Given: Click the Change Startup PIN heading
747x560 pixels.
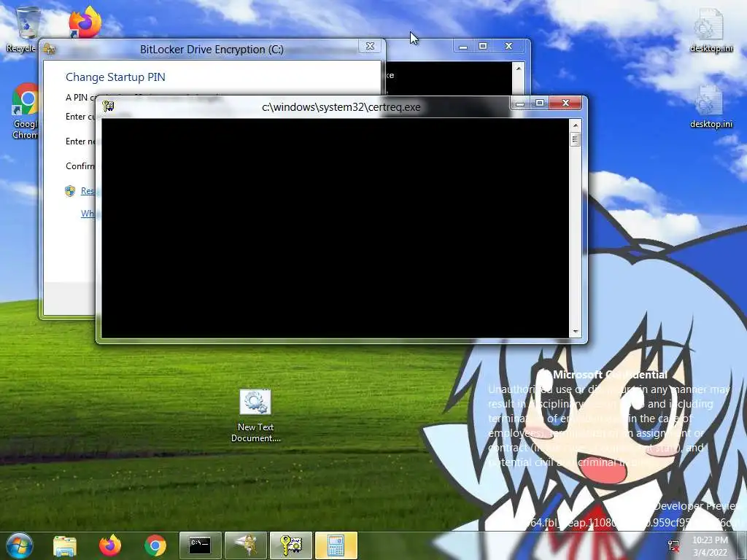Looking at the screenshot, I should tap(115, 77).
